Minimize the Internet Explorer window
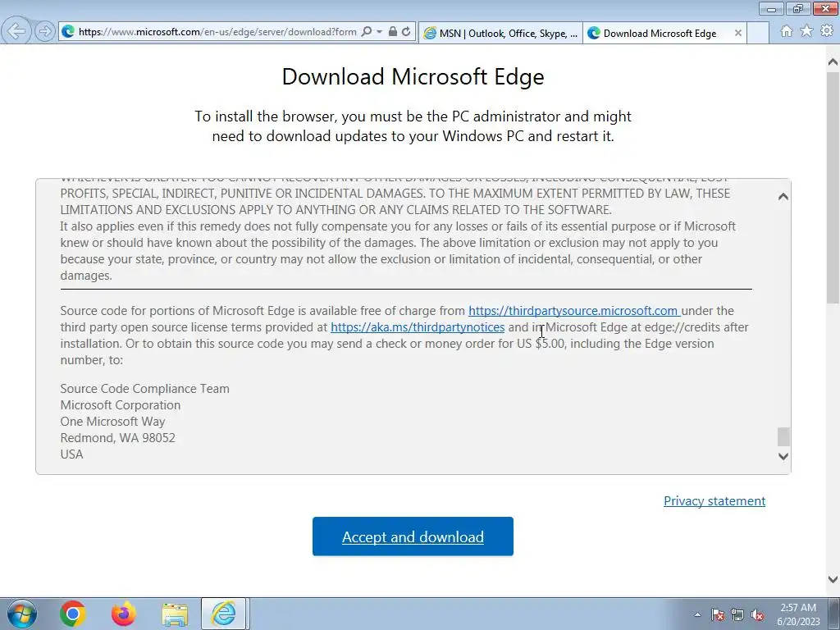Screen dimensions: 840x630 [x=771, y=8]
